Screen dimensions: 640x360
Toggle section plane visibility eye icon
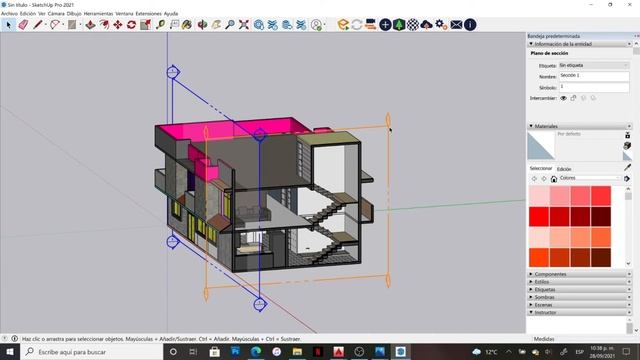(563, 98)
